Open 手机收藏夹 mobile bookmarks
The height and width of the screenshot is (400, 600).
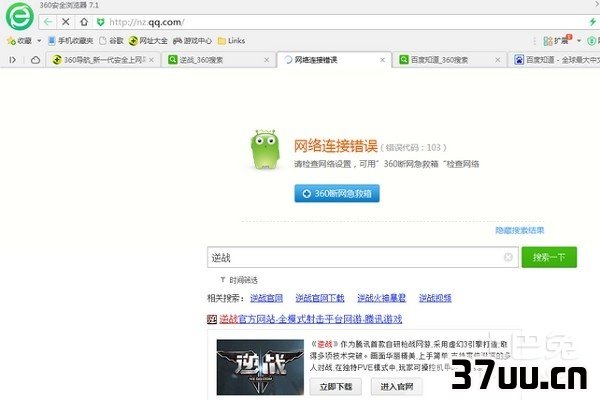click(x=71, y=41)
